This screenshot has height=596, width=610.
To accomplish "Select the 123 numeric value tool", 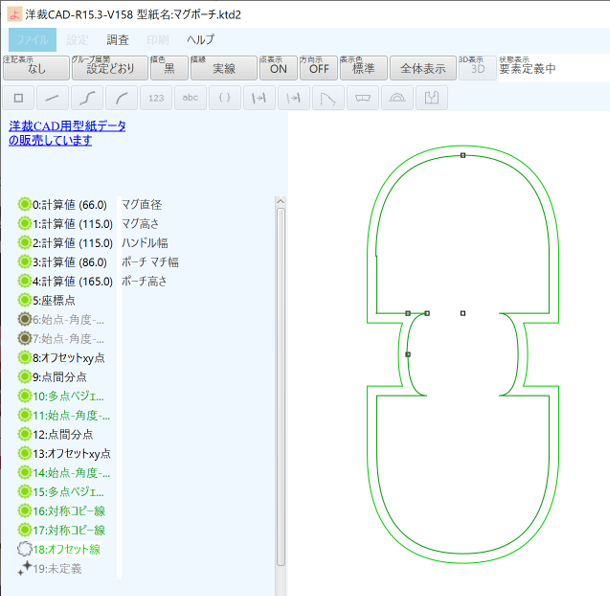I will (156, 98).
